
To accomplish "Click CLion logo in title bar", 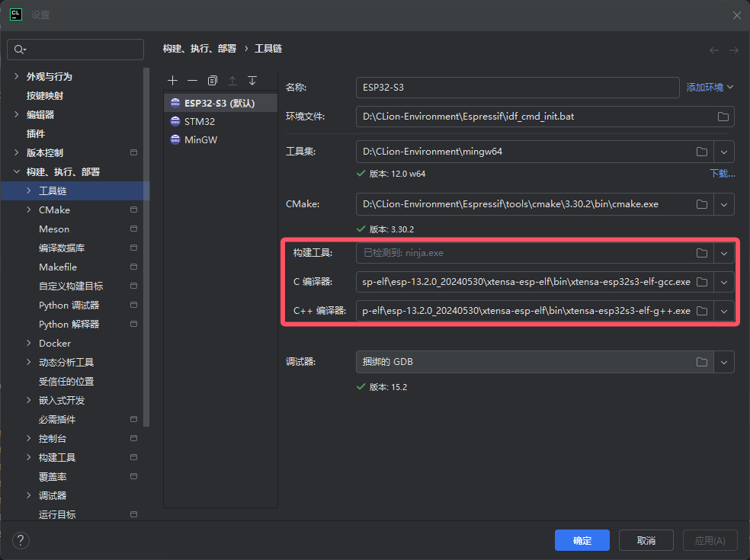I will (x=16, y=14).
